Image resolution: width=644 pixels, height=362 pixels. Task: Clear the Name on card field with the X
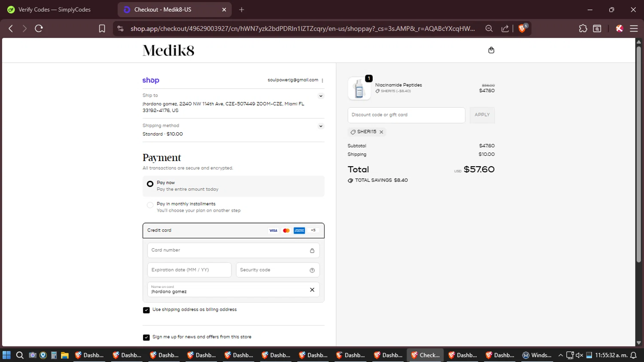(x=312, y=290)
